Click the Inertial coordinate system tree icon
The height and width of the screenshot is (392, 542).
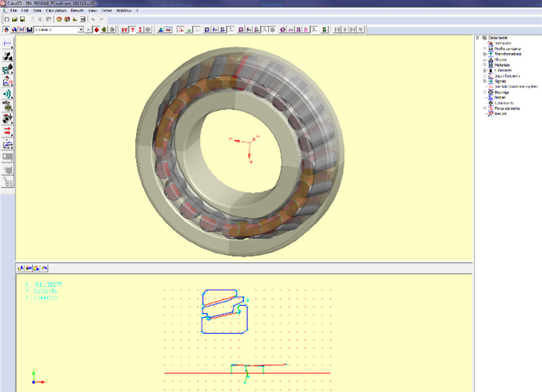coord(491,87)
